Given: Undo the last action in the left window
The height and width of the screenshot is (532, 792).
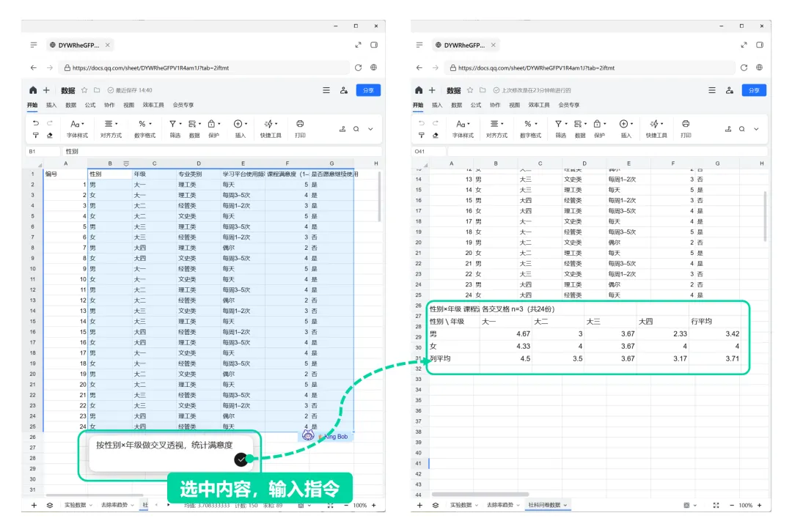Looking at the screenshot, I should click(x=35, y=123).
